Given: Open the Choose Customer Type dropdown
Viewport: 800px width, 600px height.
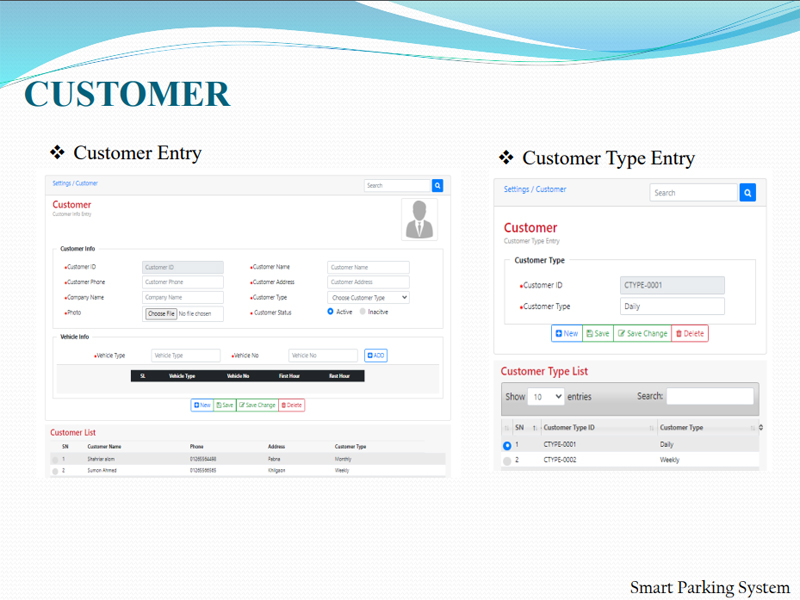Looking at the screenshot, I should (x=368, y=298).
